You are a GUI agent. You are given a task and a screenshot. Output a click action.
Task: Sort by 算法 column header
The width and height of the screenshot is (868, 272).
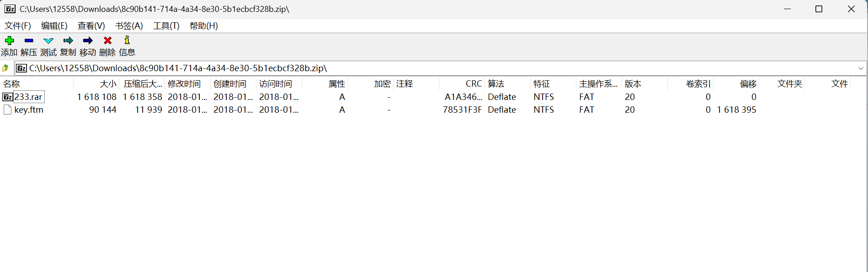[x=508, y=84]
